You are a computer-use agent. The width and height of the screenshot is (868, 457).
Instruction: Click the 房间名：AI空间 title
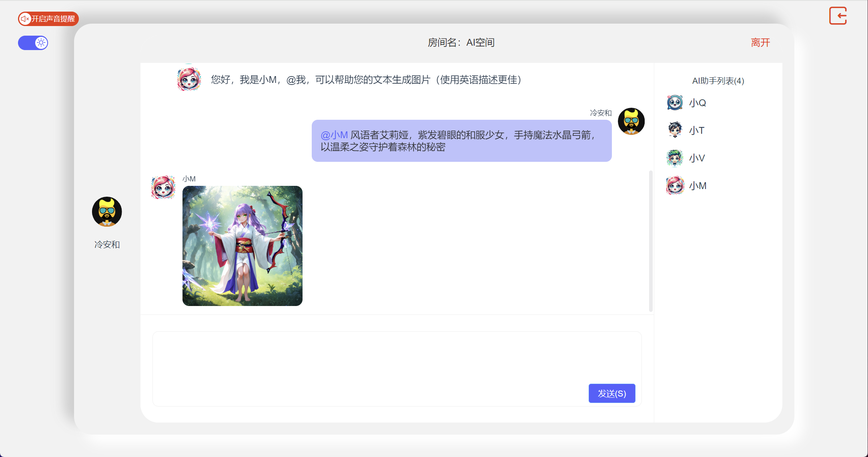[461, 42]
